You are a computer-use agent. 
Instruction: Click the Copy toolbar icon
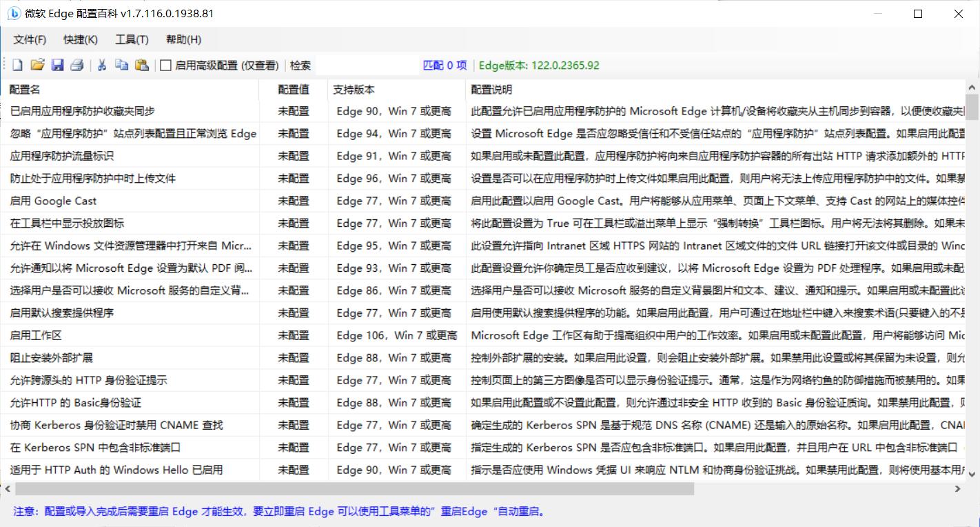click(x=122, y=66)
